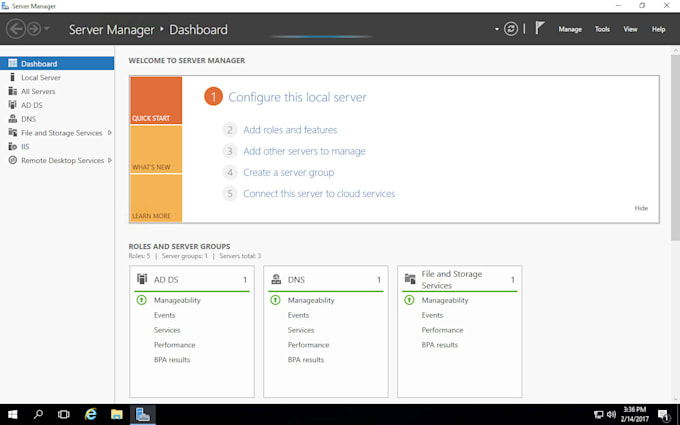Open Services in the DNS tile
Viewport: 680px width, 425px height.
coord(301,330)
